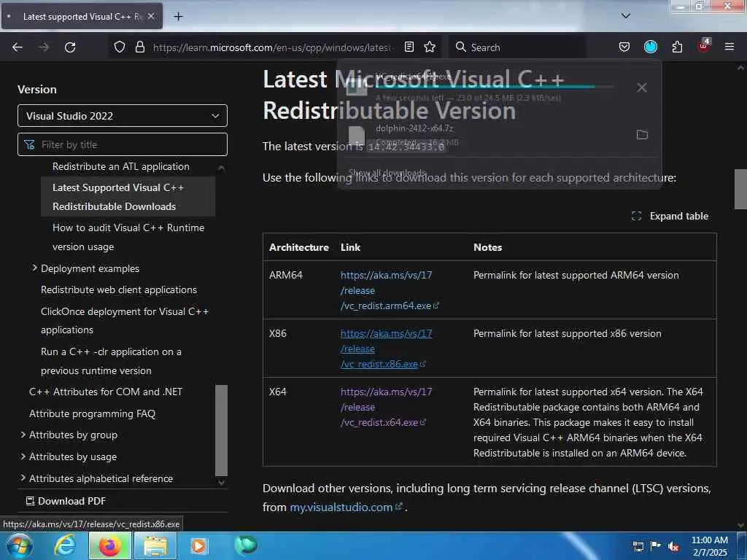Click the taskbar clock showing 11:00 AM

[x=709, y=546]
